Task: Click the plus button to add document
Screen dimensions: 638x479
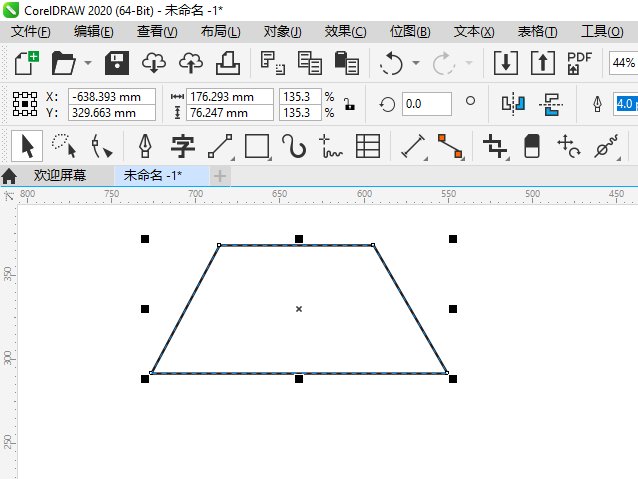Action: pos(220,176)
